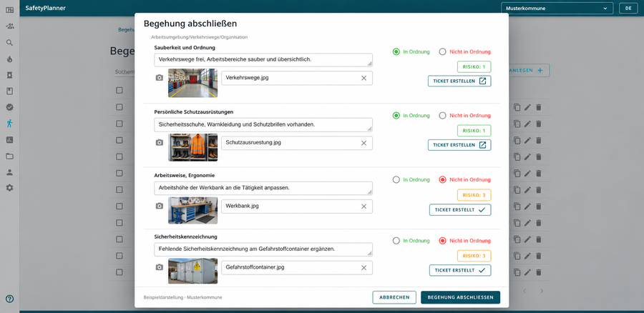Open the book icon in sidebar
This screenshot has height=313, width=644.
[9, 91]
